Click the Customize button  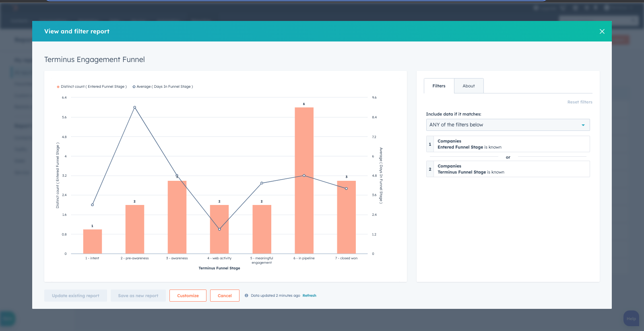(188, 296)
